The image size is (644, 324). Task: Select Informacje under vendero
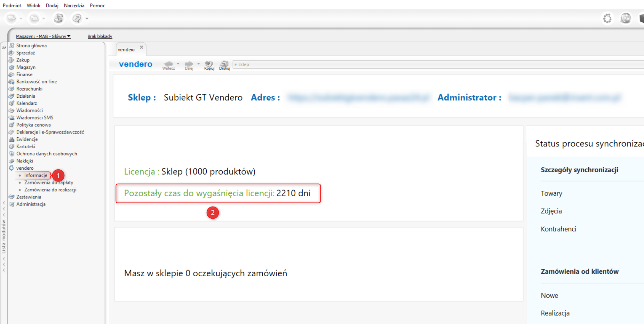[x=36, y=175]
